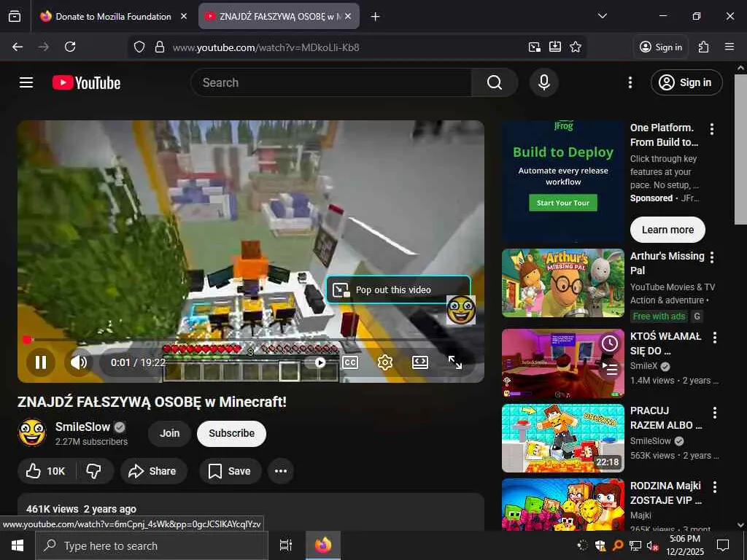Screen dimensions: 747x560
Task: Open options for JFrog sponsored ad
Action: (x=712, y=128)
